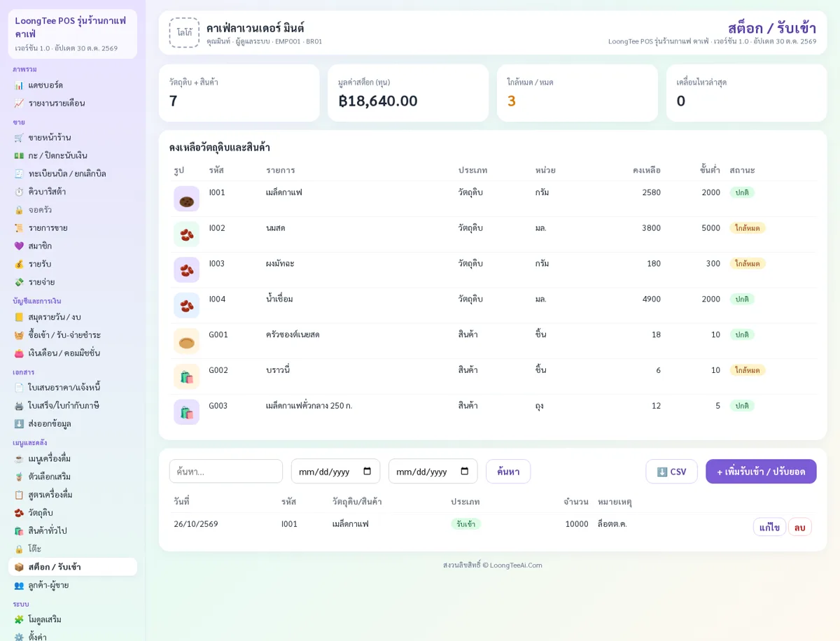
Task: Open the แดชบอร์ด sidebar icon
Action: [x=19, y=85]
